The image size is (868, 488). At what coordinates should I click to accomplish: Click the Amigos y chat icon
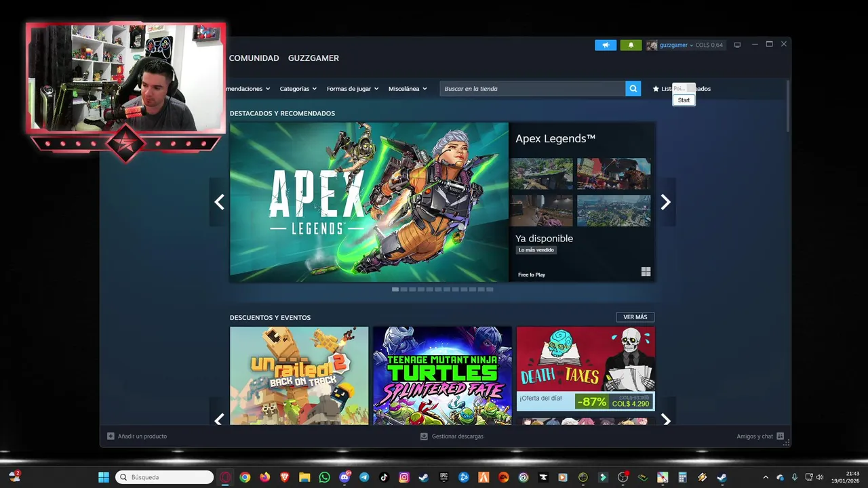tap(780, 436)
